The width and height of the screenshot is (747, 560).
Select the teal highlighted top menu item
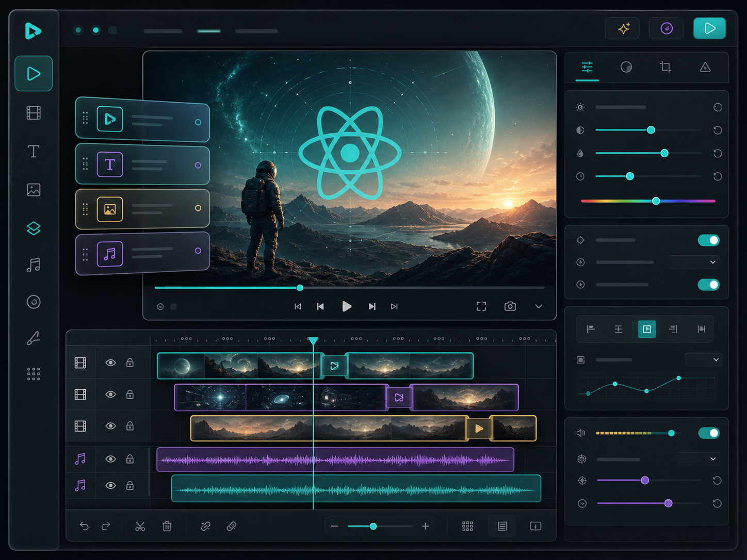[209, 31]
